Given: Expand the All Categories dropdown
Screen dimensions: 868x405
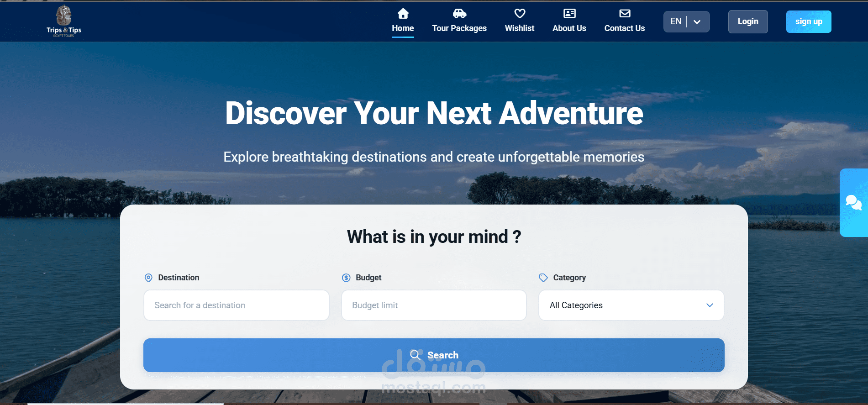Looking at the screenshot, I should (631, 305).
